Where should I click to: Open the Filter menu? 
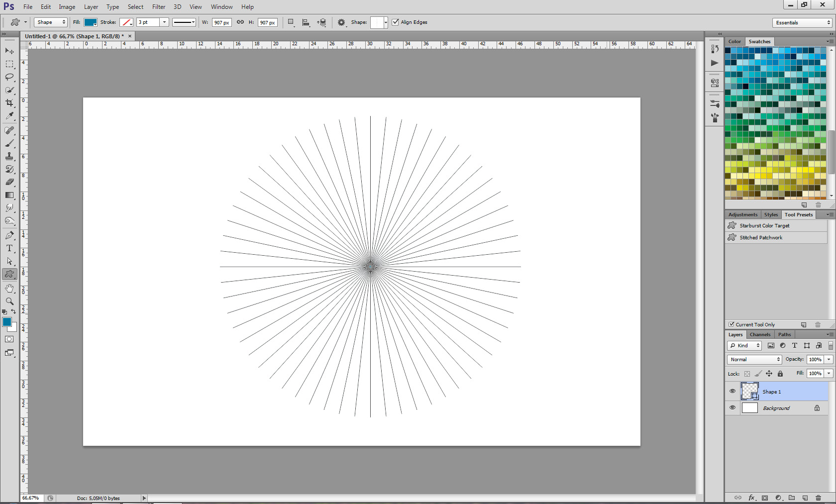pos(159,7)
